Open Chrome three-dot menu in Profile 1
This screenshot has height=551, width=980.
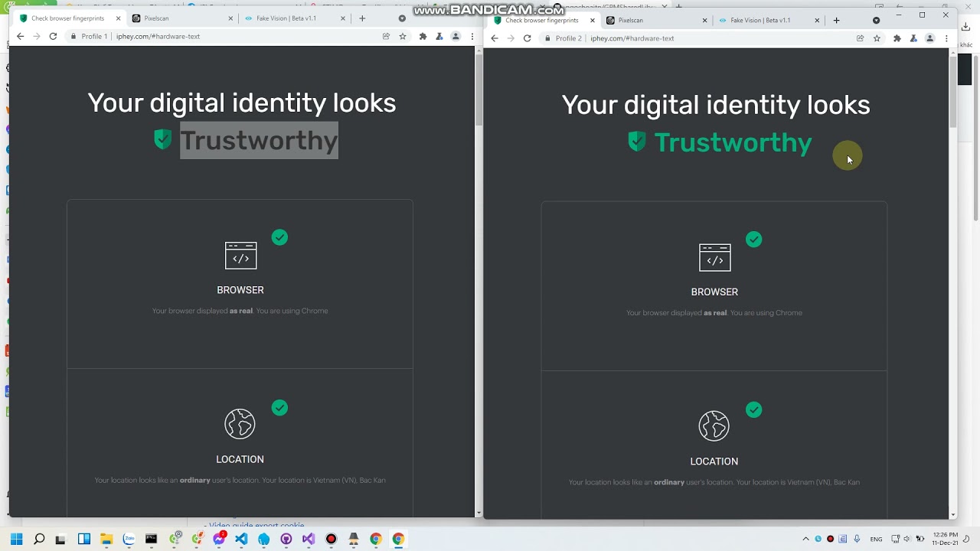tap(472, 36)
